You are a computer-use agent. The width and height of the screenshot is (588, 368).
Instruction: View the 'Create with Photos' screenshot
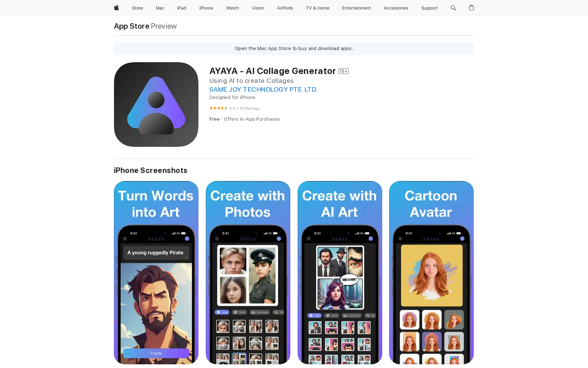[x=248, y=273]
